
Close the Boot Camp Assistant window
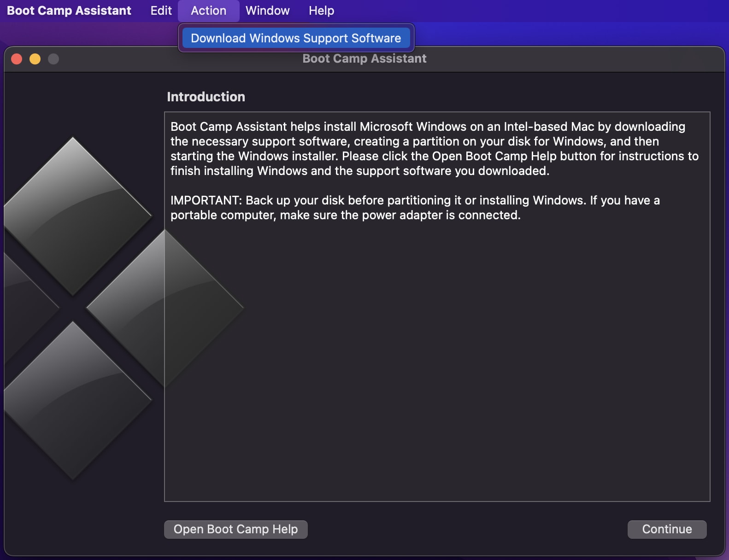[x=17, y=59]
